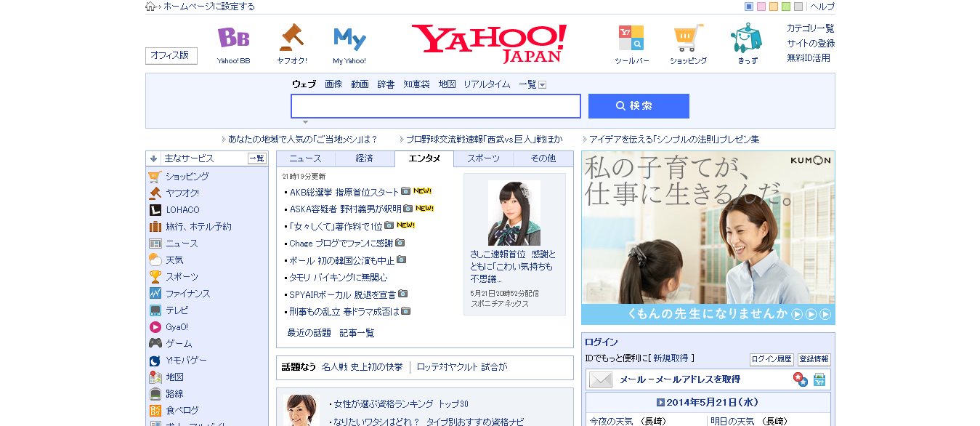
Task: Click the ファイナンス chart icon
Action: (155, 294)
